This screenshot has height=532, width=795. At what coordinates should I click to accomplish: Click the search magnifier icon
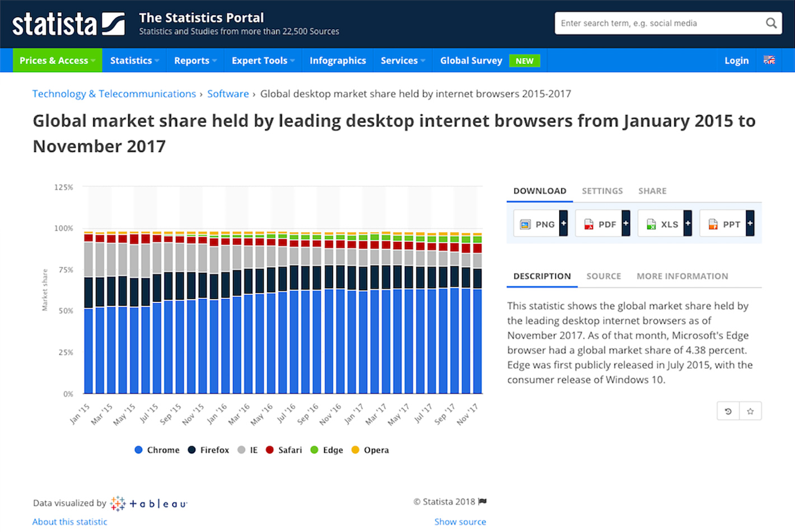click(x=771, y=24)
